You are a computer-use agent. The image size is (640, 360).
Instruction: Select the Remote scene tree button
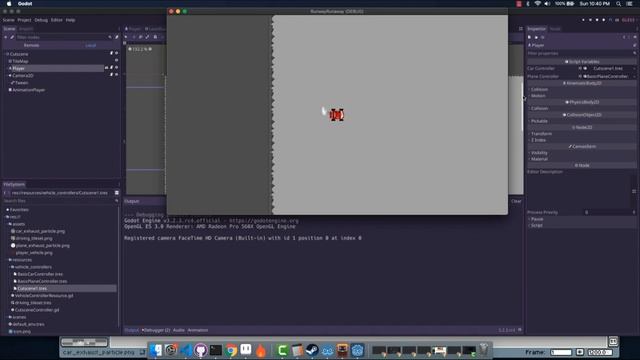pyautogui.click(x=31, y=45)
